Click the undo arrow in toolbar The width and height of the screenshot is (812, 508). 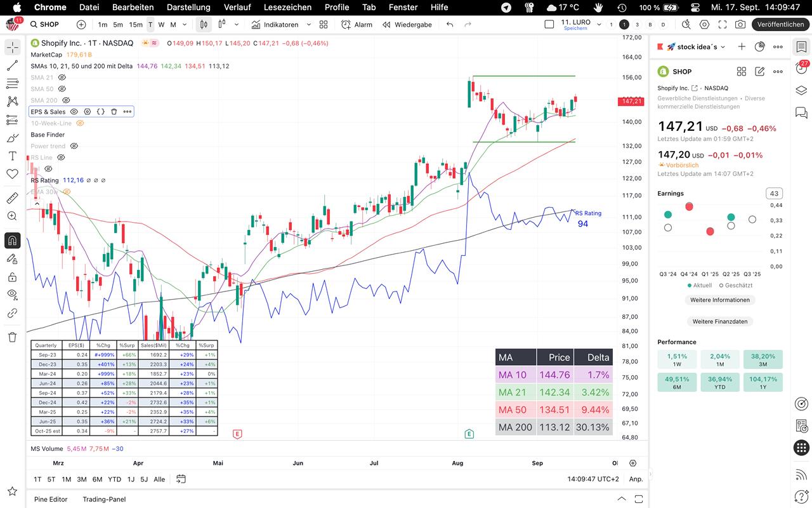pyautogui.click(x=450, y=25)
